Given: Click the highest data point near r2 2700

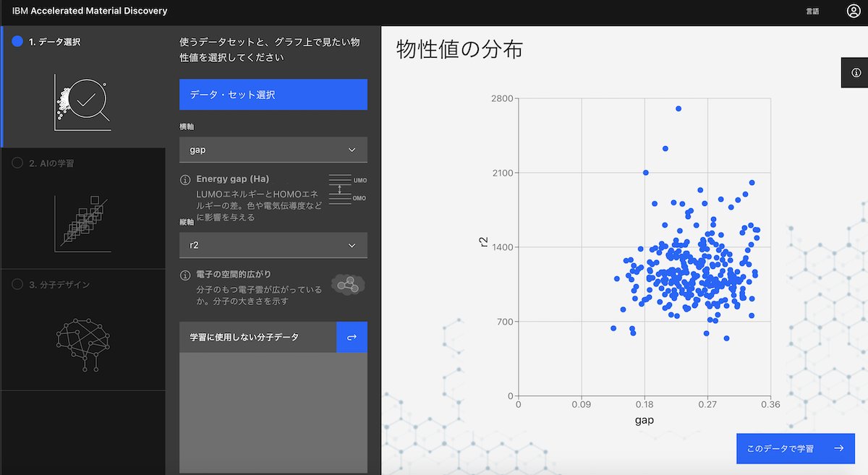Looking at the screenshot, I should (x=678, y=108).
